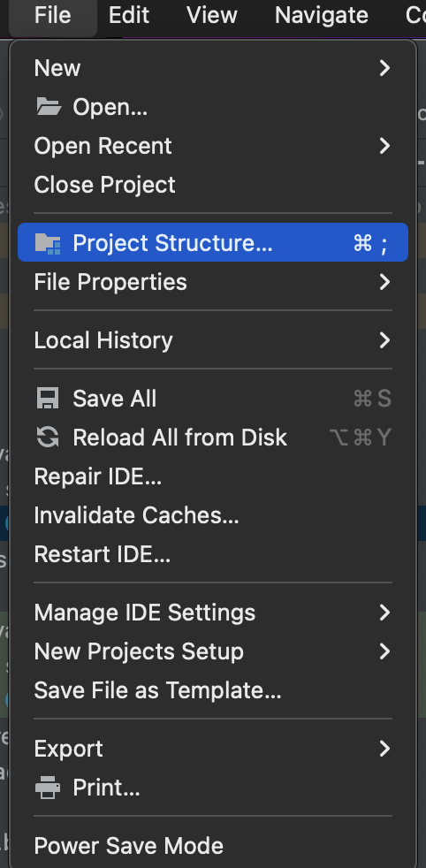The width and height of the screenshot is (426, 868).
Task: Click the open folder icon beside Open...
Action: tap(49, 106)
